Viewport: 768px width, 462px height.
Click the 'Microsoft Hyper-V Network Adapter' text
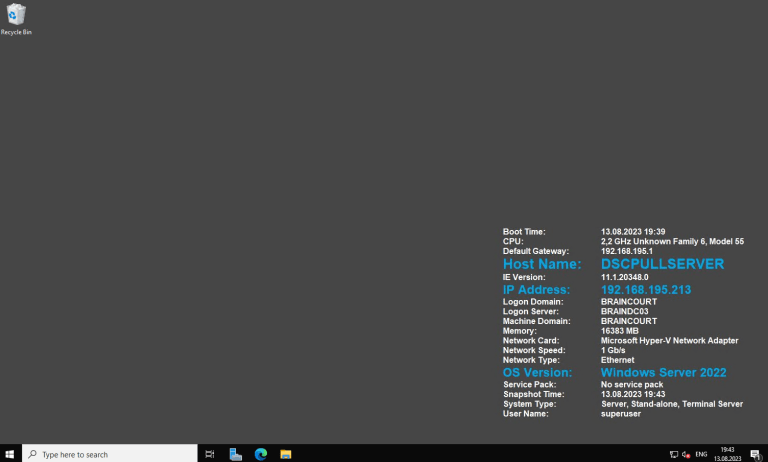click(x=669, y=340)
